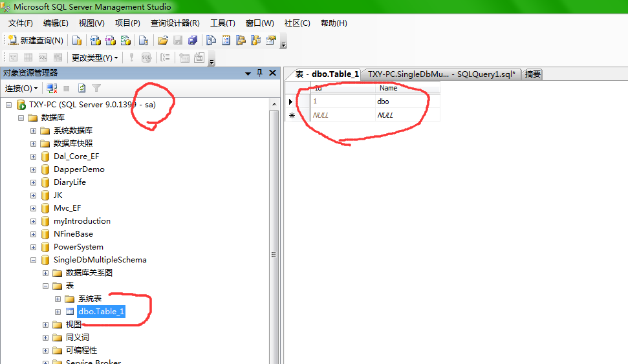The image size is (628, 364).
Task: Open the Registered Servers window icon
Action: click(x=211, y=41)
